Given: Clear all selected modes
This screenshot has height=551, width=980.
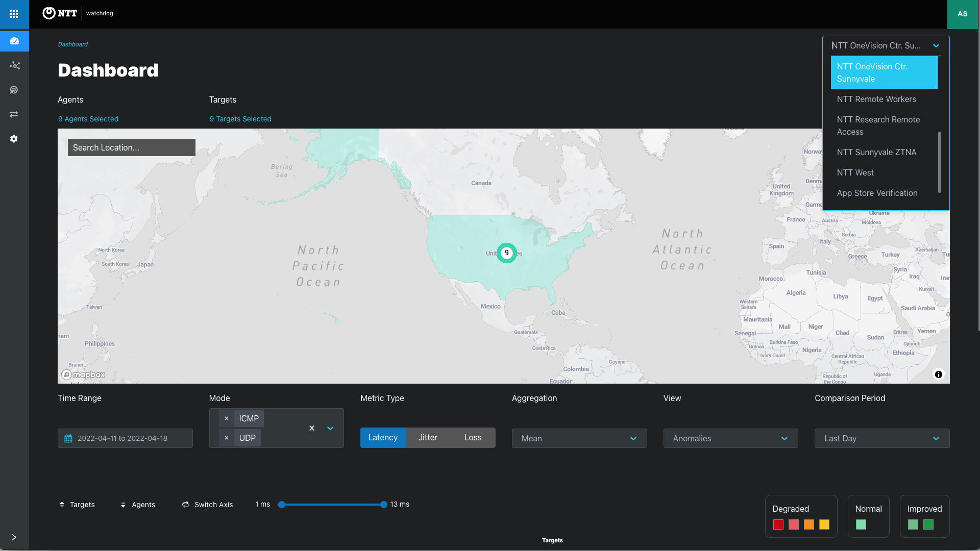Looking at the screenshot, I should (312, 428).
